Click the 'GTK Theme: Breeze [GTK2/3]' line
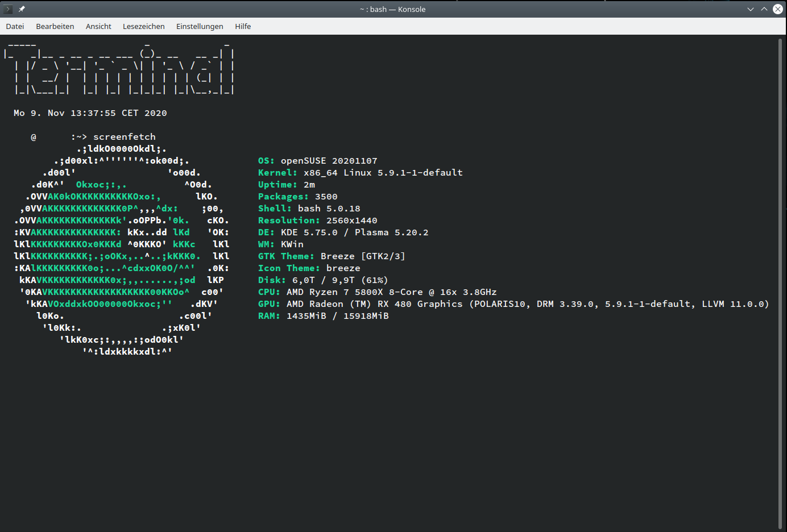This screenshot has width=787, height=532. 332,256
